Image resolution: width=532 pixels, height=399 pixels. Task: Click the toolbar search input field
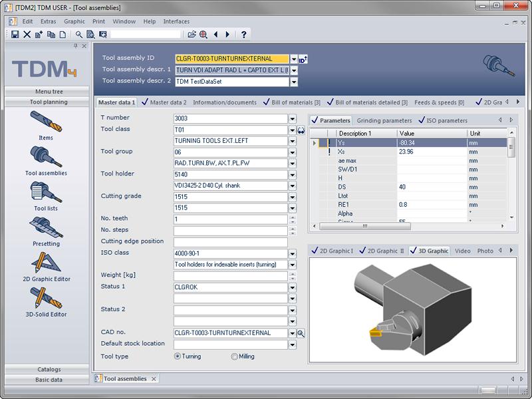(145, 35)
